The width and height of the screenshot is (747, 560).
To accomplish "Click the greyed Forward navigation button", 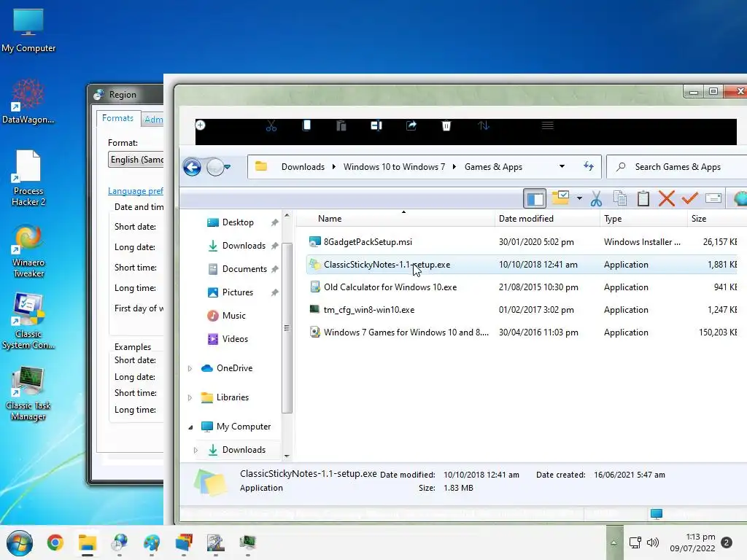I will 215,167.
